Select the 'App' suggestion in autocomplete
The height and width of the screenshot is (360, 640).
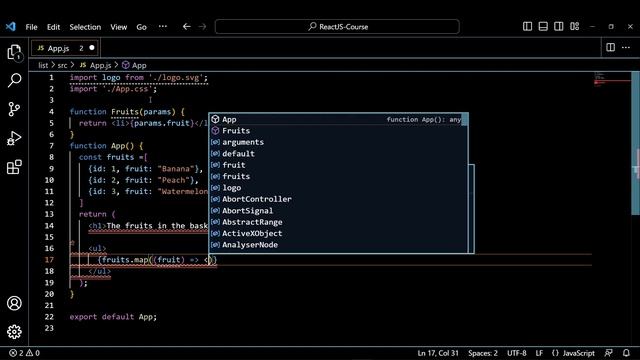point(338,119)
